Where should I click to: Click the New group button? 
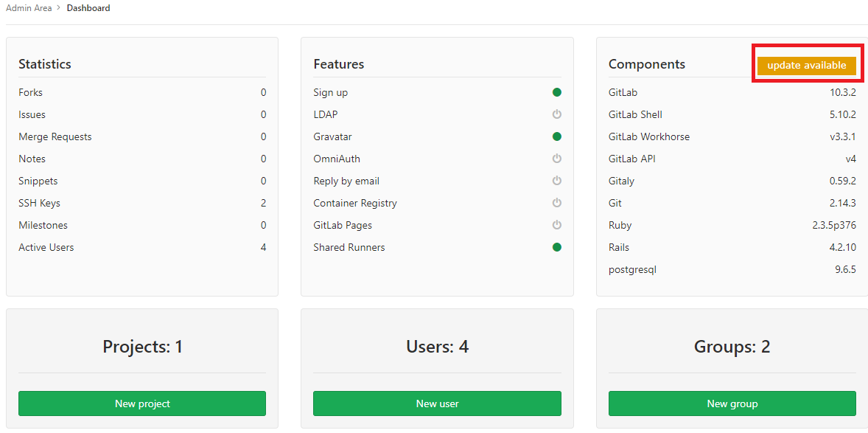[x=732, y=403]
